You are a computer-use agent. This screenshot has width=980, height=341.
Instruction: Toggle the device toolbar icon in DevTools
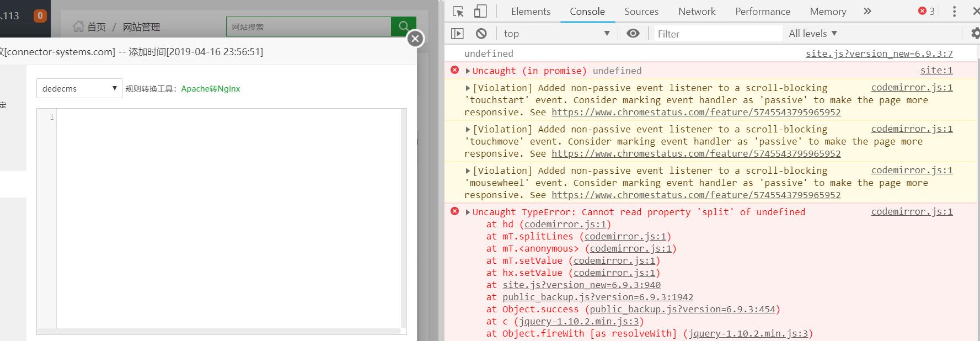(480, 11)
